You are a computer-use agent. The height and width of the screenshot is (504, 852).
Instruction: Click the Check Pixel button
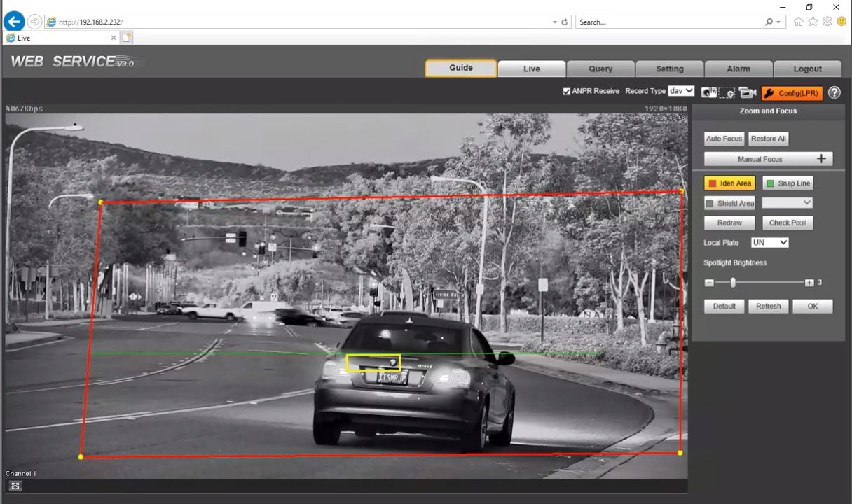click(788, 223)
